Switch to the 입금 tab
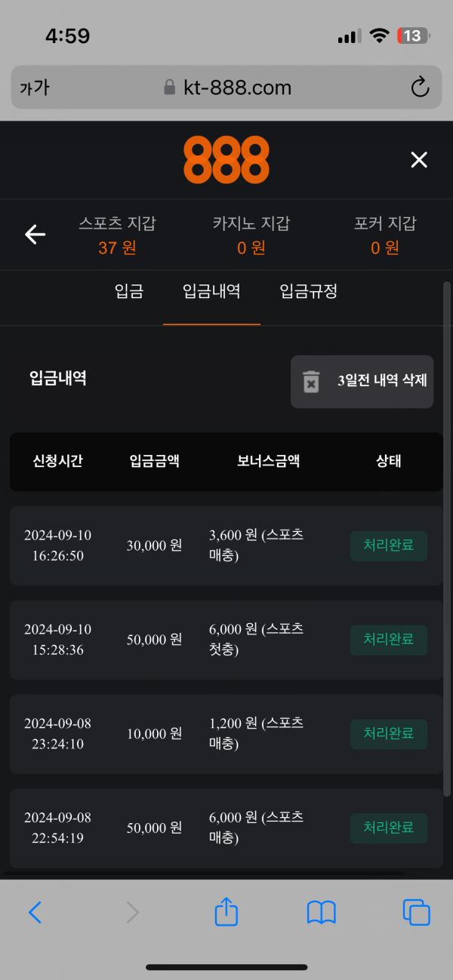Image resolution: width=453 pixels, height=980 pixels. 129,292
